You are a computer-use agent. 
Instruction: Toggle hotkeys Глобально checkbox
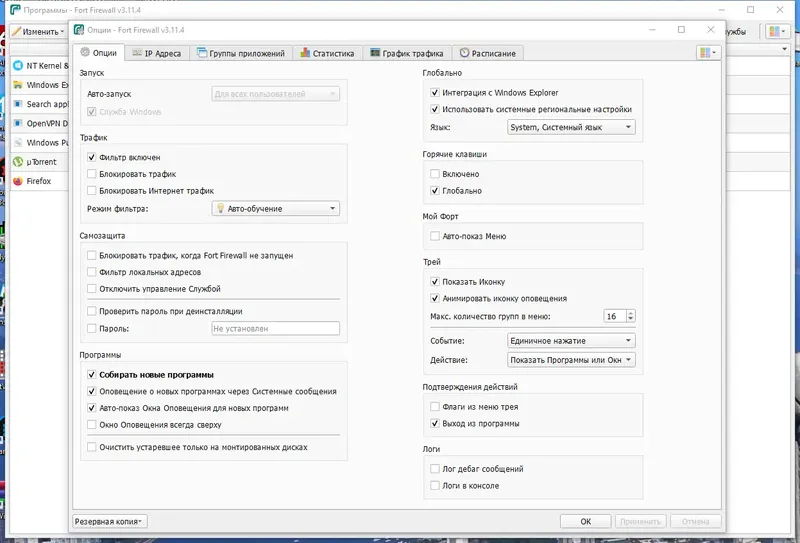click(x=435, y=191)
